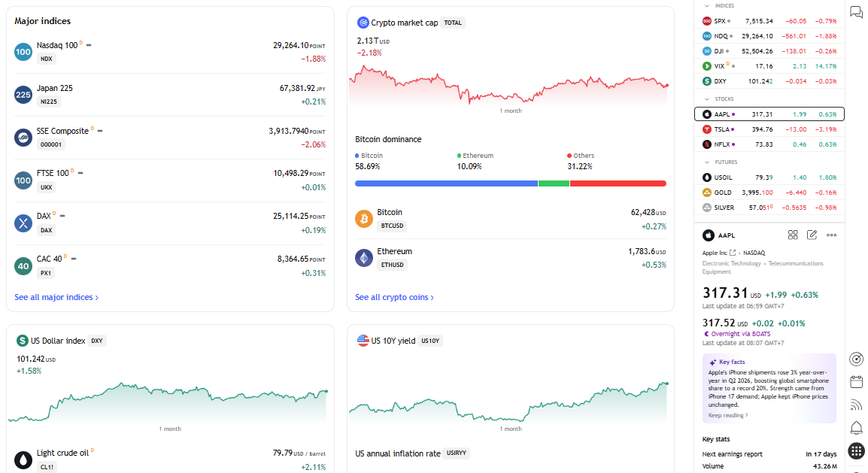Open the three-dots more menu in AAPL details
868x473 pixels.
pyautogui.click(x=831, y=235)
